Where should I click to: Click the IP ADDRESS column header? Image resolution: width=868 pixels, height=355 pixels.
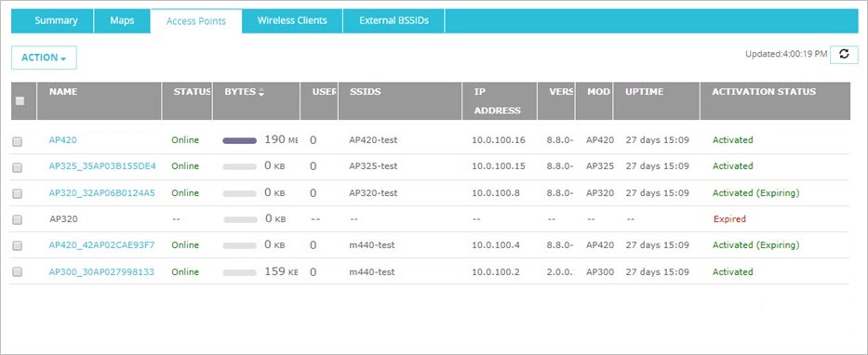[x=497, y=101]
